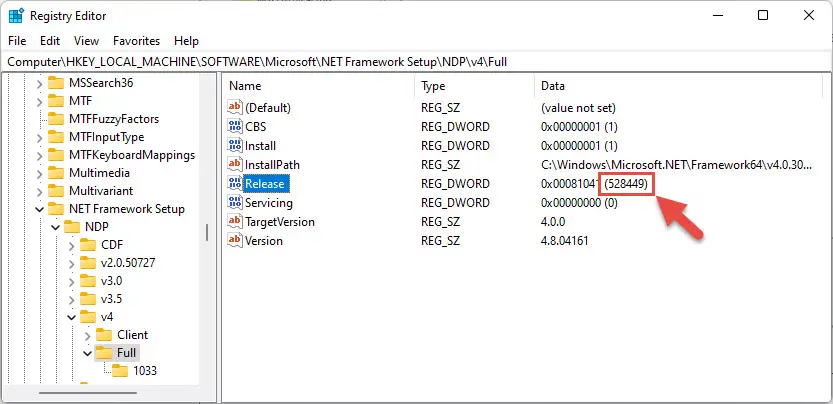Collapse the NDP key

pos(55,228)
